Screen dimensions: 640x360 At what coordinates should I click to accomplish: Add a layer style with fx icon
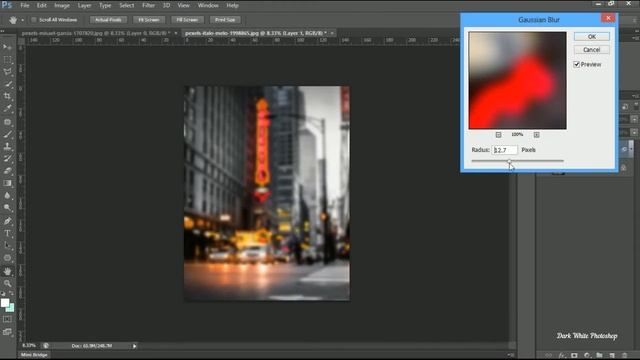click(562, 356)
